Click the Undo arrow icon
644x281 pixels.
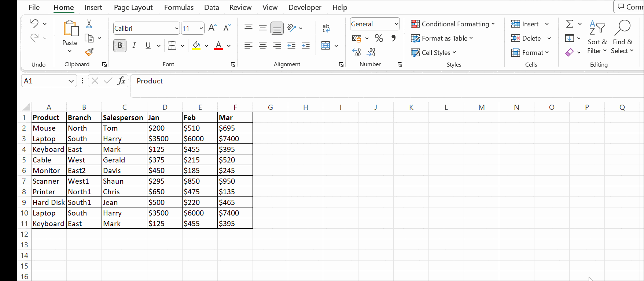click(x=34, y=24)
